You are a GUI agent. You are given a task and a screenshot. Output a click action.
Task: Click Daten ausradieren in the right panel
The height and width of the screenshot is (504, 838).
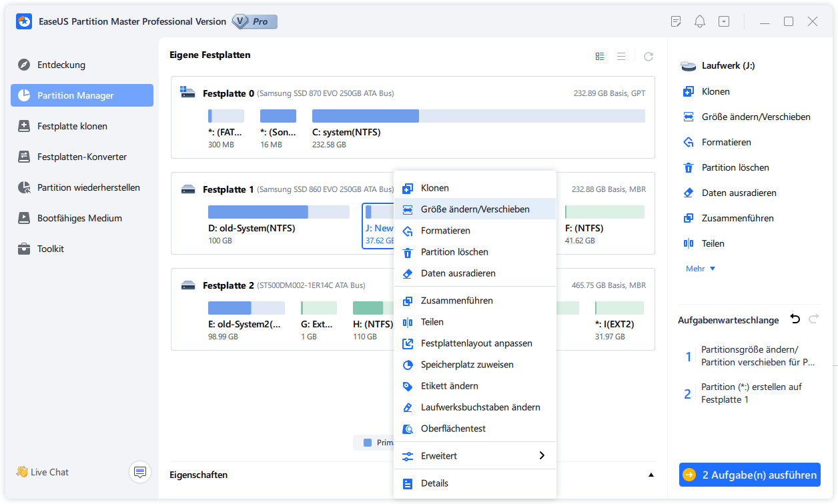[729, 193]
